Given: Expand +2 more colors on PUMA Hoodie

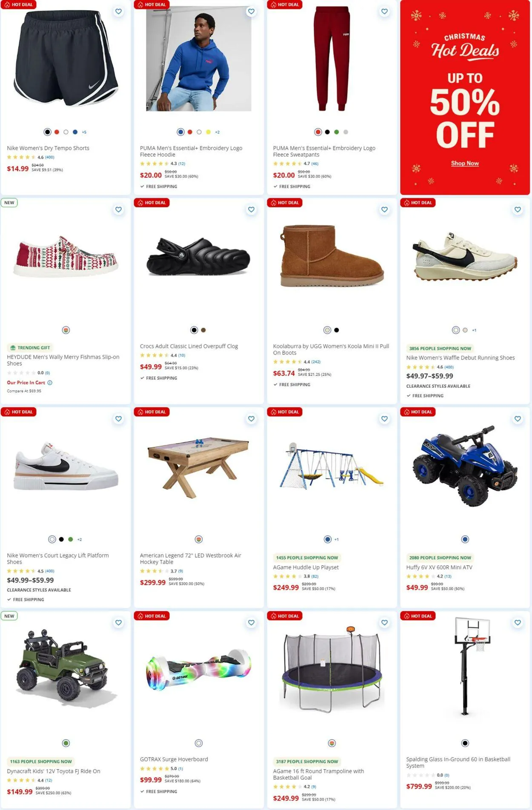Looking at the screenshot, I should coord(217,132).
